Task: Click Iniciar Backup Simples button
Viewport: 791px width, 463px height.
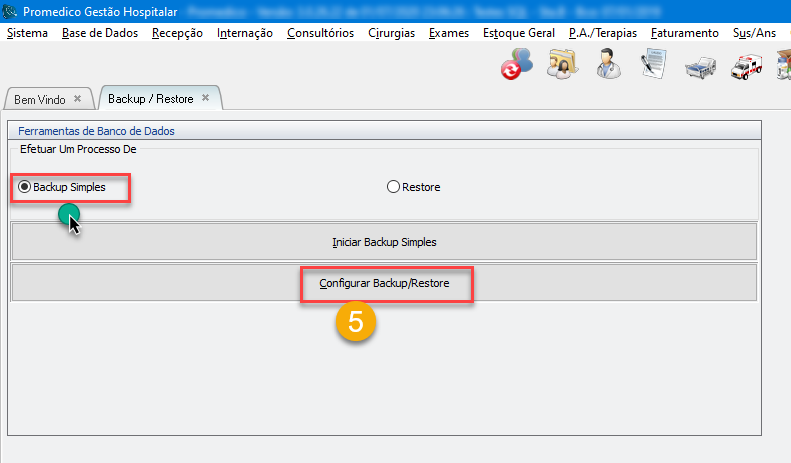Action: [x=384, y=242]
